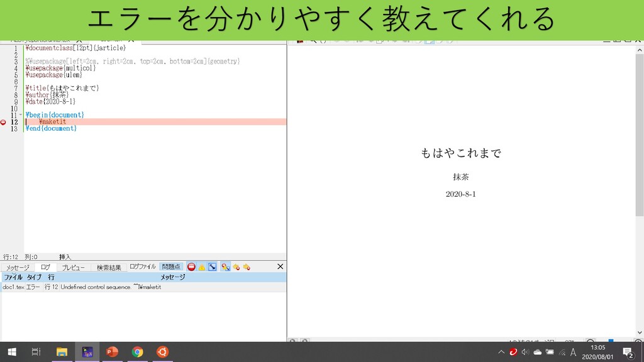Click the 列:0 status bar entry
Viewport: 644px width, 362px height.
point(31,257)
